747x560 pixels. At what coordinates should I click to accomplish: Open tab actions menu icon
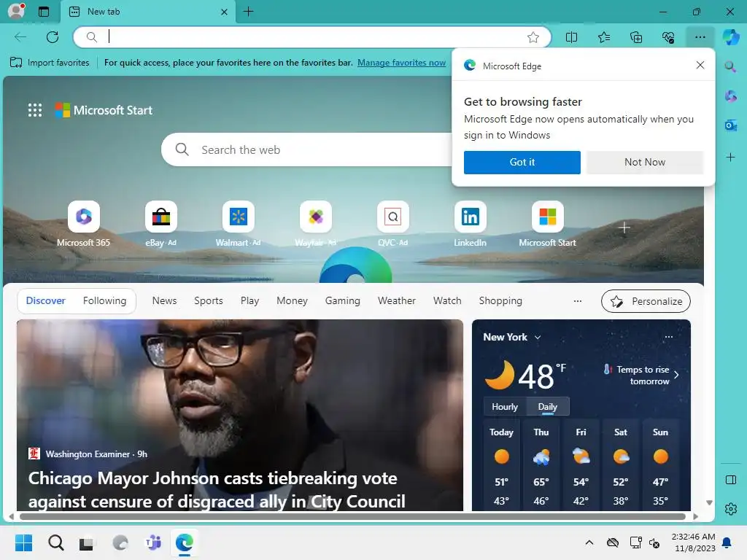(44, 12)
